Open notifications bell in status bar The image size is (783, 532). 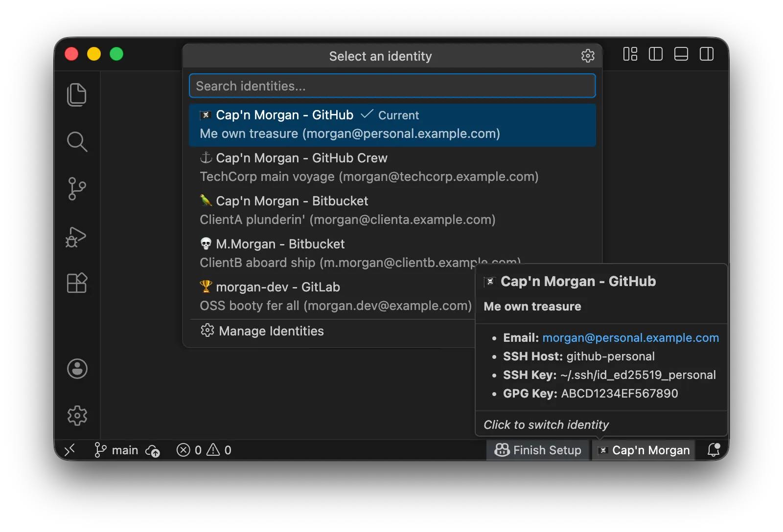(714, 450)
